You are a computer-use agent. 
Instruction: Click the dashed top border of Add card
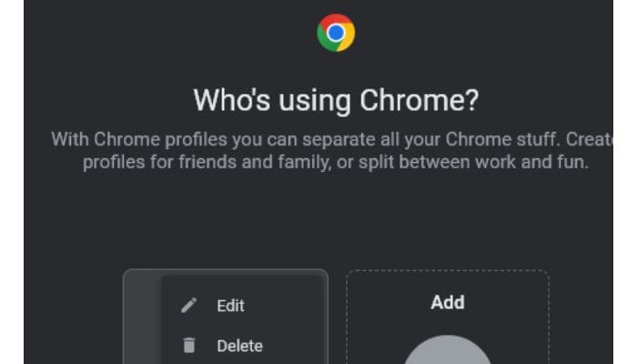pyautogui.click(x=448, y=270)
